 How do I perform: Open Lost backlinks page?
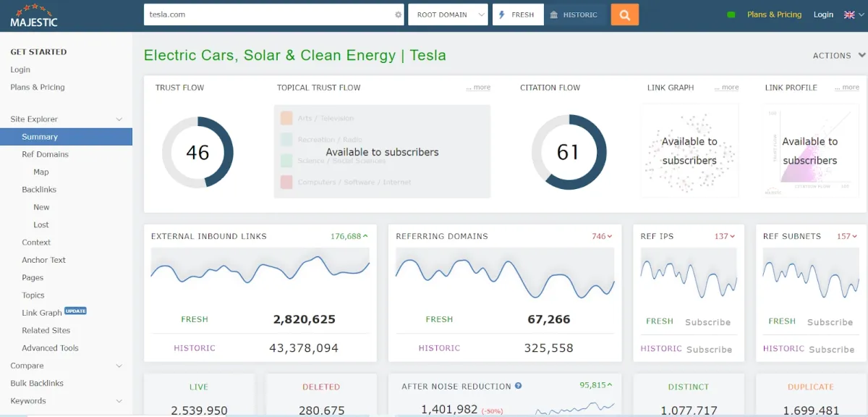[41, 224]
